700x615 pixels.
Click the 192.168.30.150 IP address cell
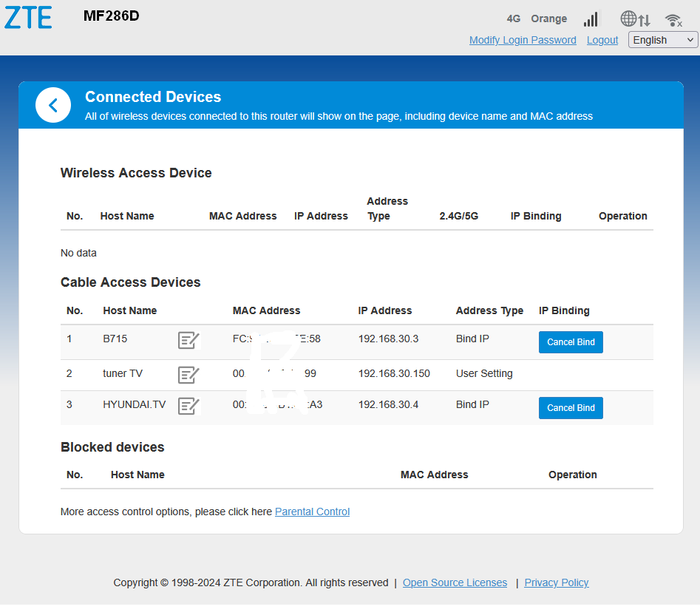pos(394,373)
